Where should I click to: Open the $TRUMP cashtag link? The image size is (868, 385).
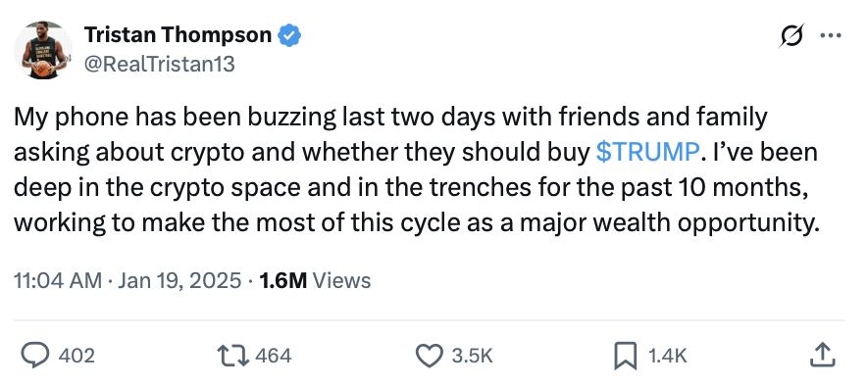647,152
